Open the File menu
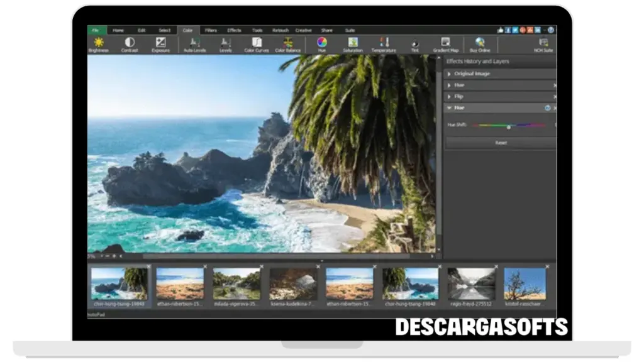This screenshot has width=644, height=362. [96, 30]
